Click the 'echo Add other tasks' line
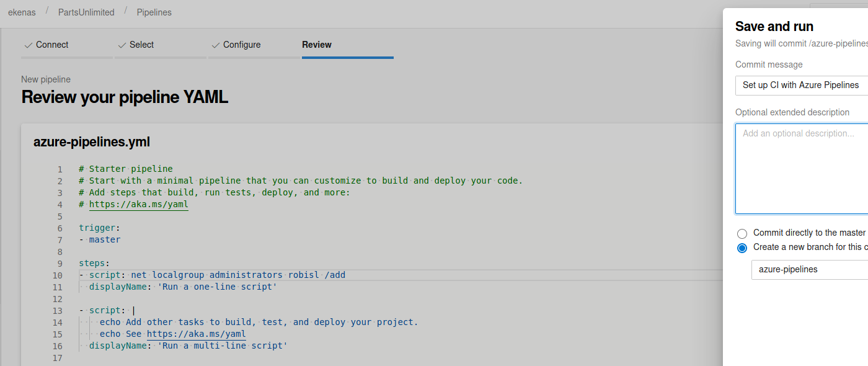The width and height of the screenshot is (868, 366). (259, 322)
